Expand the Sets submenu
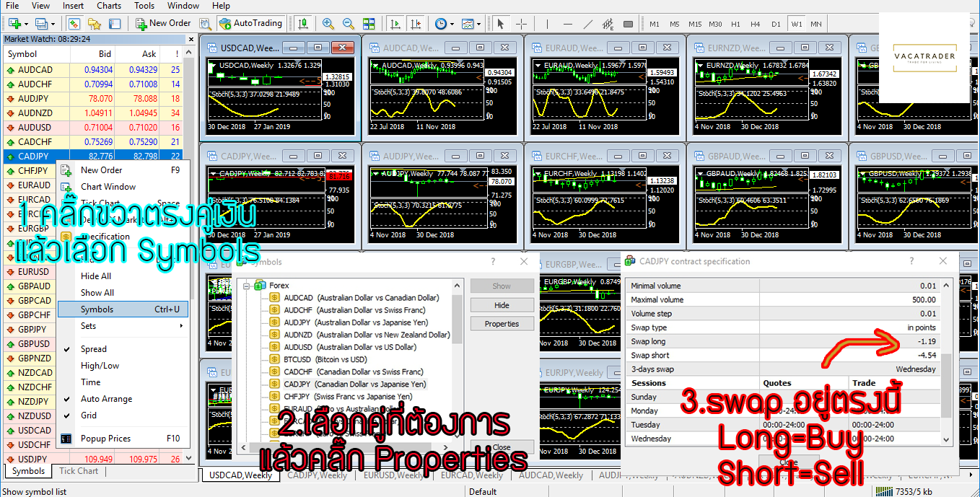This screenshot has height=497, width=980. 123,326
